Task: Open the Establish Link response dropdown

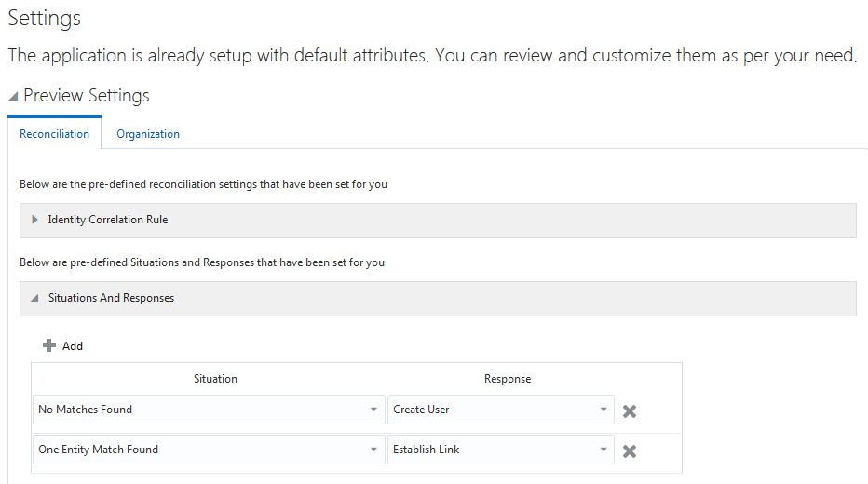Action: [x=492, y=450]
